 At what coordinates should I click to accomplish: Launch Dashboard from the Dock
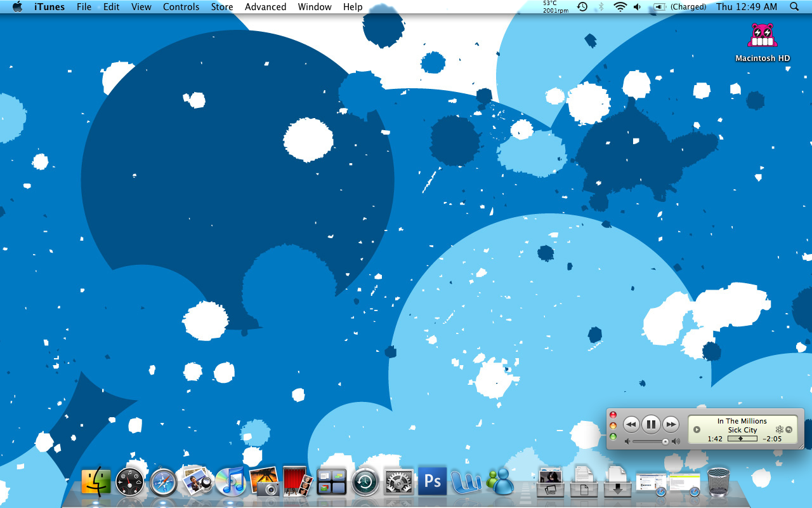pos(130,482)
